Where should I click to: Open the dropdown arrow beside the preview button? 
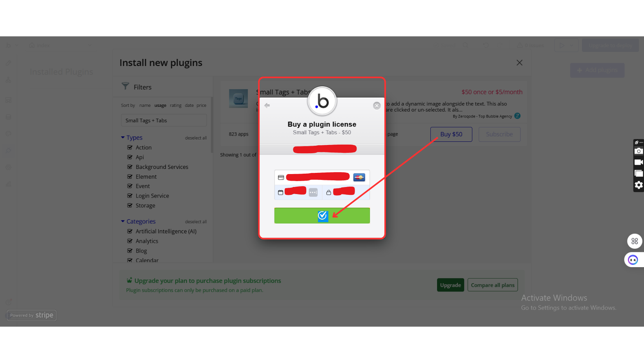[x=572, y=45]
